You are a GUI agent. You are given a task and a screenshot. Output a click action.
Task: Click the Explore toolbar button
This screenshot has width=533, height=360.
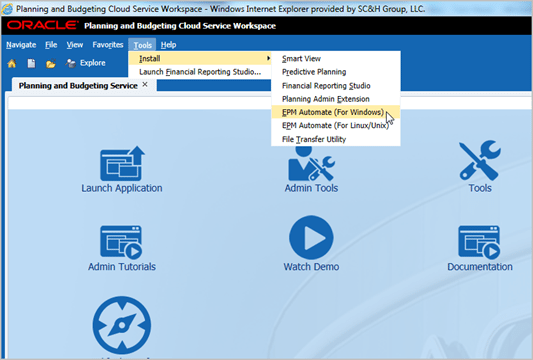click(86, 63)
